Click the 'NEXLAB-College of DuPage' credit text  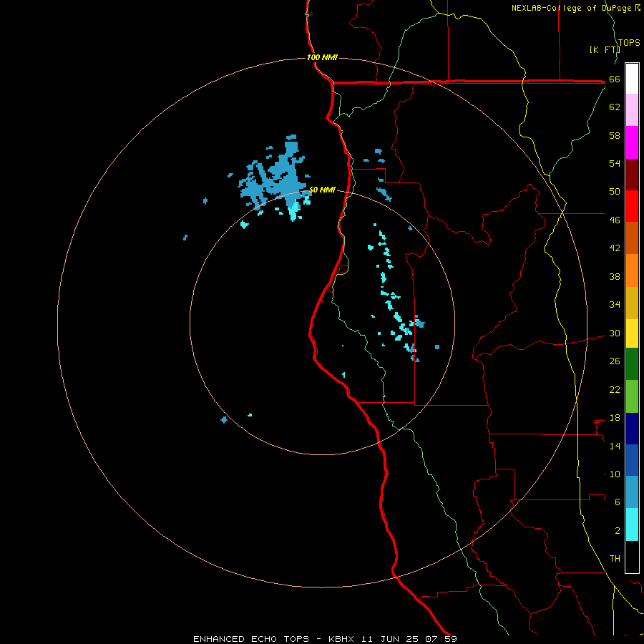(x=572, y=8)
